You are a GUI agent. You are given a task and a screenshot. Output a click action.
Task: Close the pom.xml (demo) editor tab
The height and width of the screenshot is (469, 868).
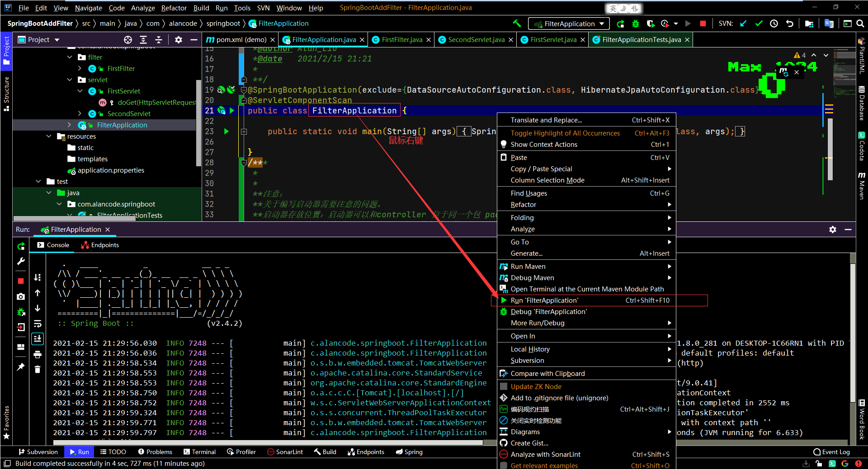coord(273,40)
